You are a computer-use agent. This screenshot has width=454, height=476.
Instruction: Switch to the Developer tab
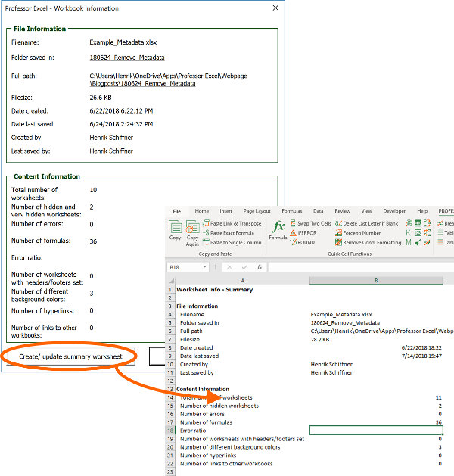pyautogui.click(x=394, y=211)
